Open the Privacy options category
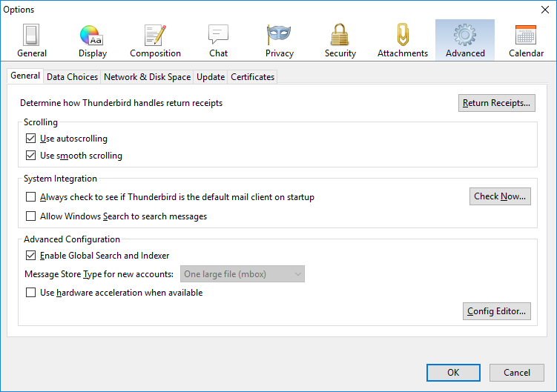Viewport: 557px width, 392px height. (279, 40)
